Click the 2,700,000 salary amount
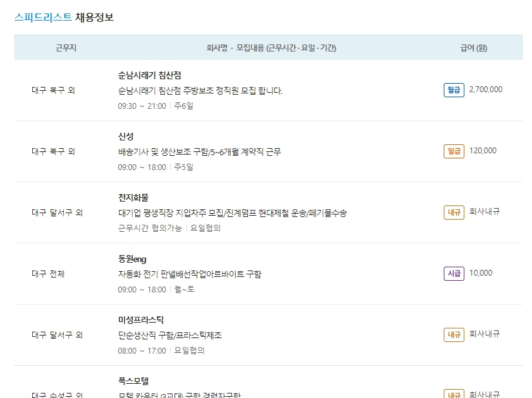 (488, 90)
